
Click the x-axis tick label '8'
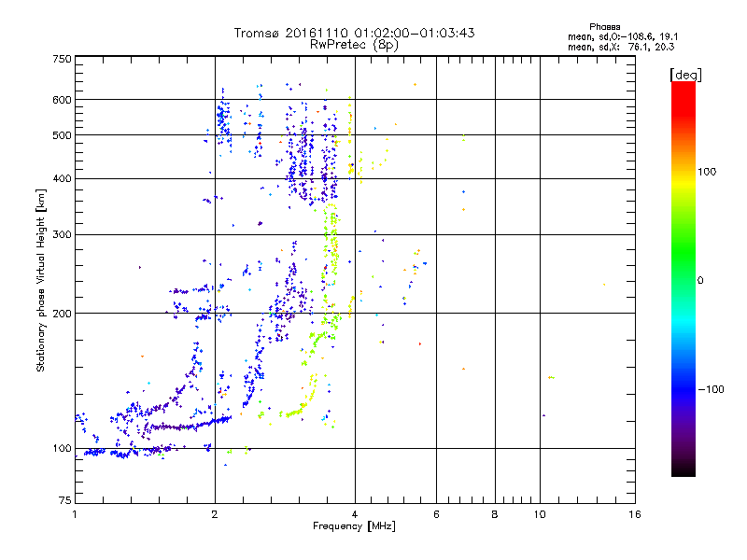click(x=495, y=514)
